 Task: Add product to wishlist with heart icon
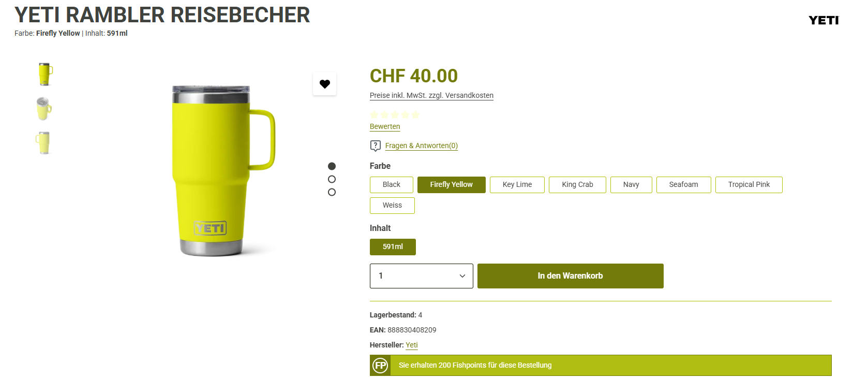click(x=325, y=84)
